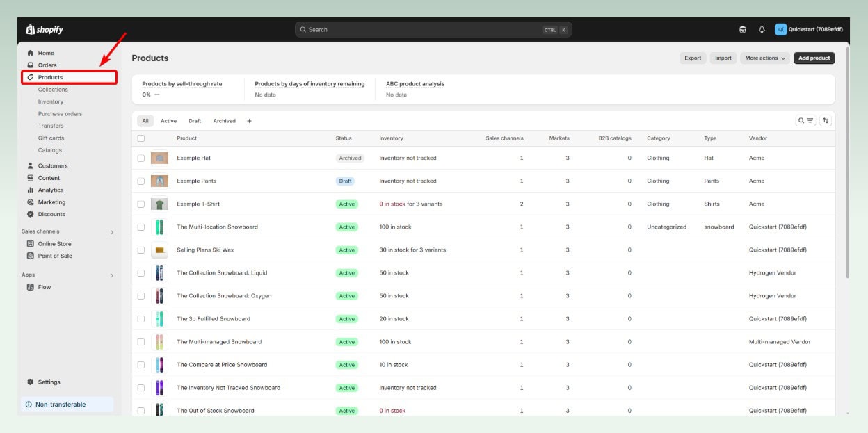Select the 3p Fulfilled Snowboard checkbox
The height and width of the screenshot is (433, 868).
click(x=141, y=319)
